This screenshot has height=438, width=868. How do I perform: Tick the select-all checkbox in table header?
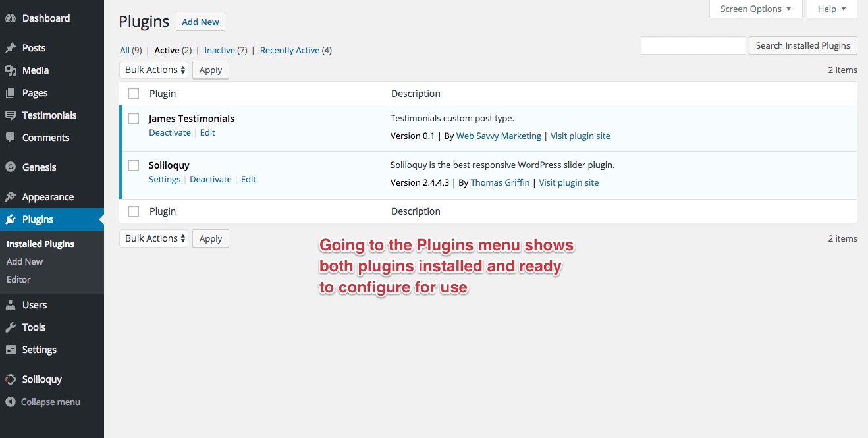click(134, 94)
